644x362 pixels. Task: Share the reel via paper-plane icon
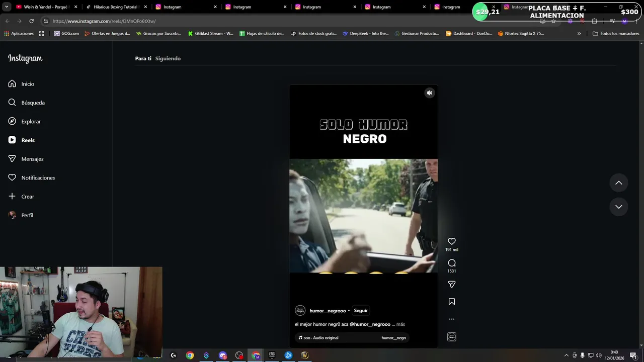click(452, 284)
